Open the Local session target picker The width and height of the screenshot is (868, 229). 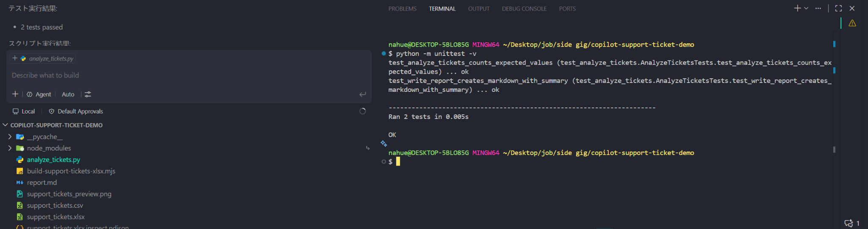(24, 111)
